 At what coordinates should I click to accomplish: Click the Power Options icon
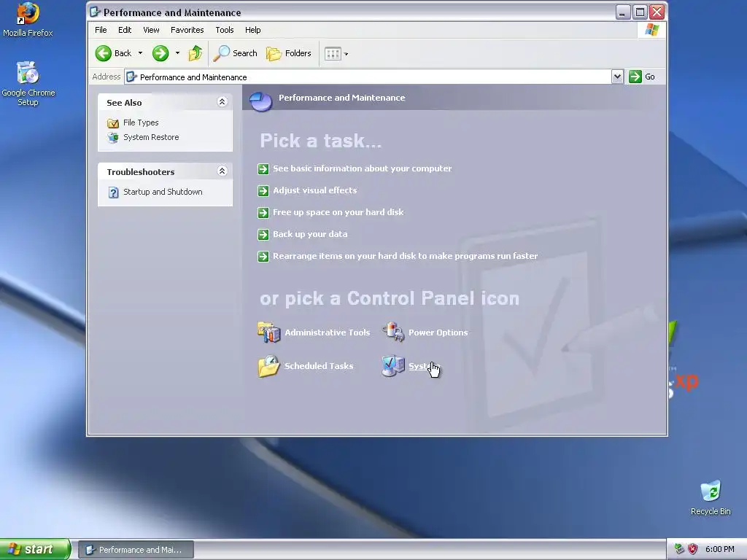click(x=393, y=332)
